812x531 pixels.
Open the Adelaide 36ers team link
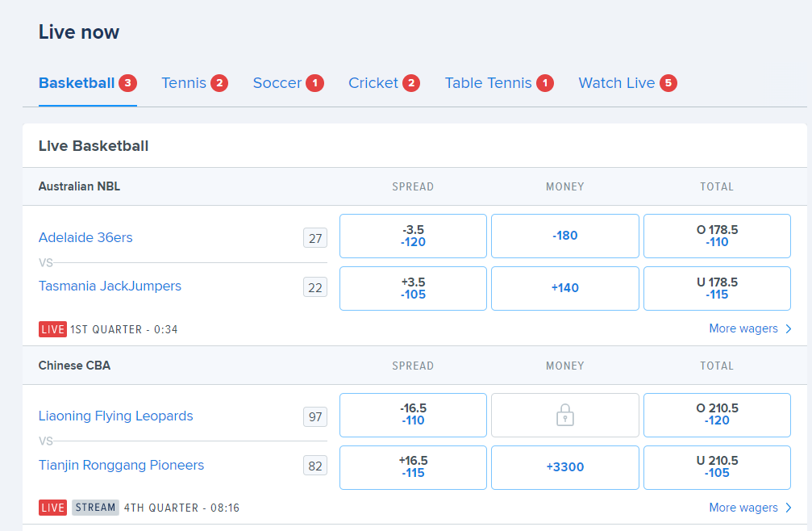coord(85,238)
